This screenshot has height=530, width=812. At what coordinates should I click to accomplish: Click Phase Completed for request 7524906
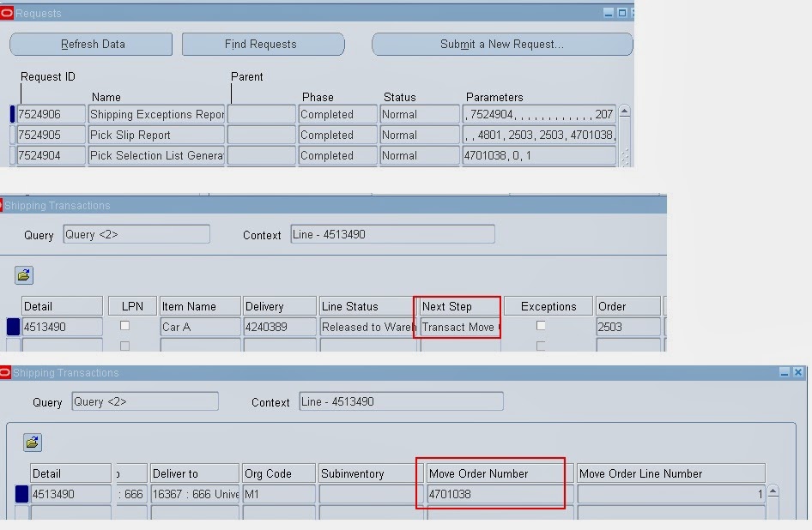point(337,114)
